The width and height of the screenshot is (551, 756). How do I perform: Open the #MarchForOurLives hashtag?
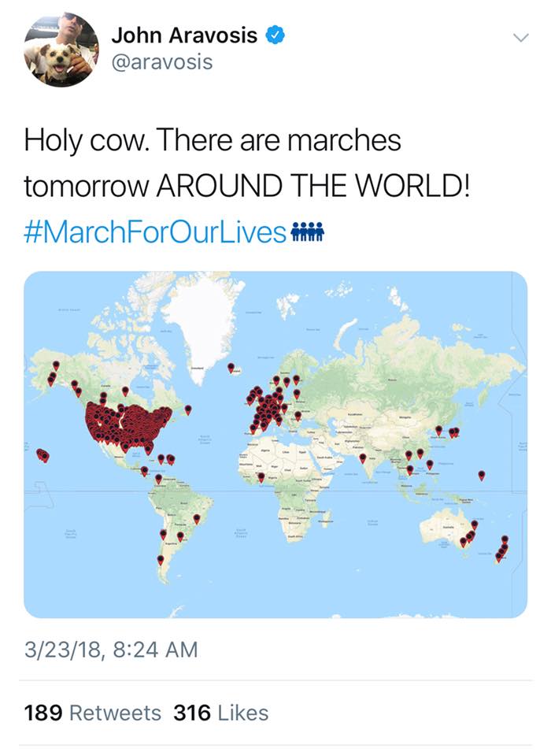click(x=156, y=232)
